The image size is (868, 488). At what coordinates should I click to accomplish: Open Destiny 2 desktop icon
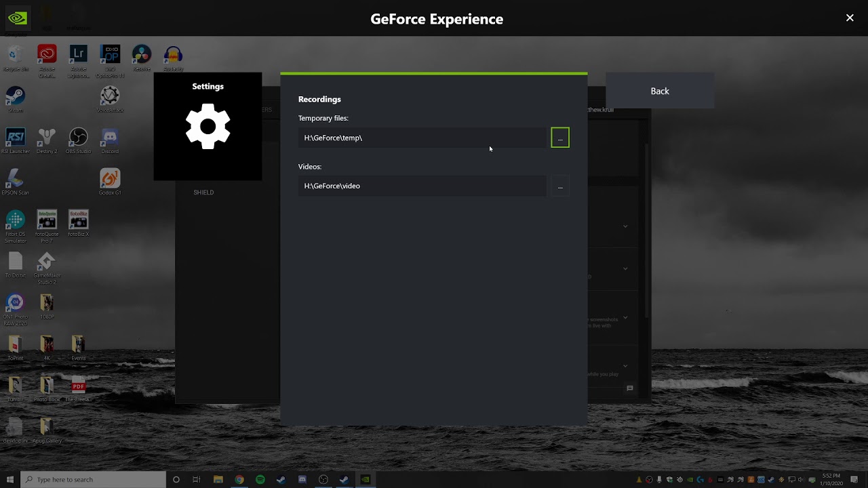47,141
